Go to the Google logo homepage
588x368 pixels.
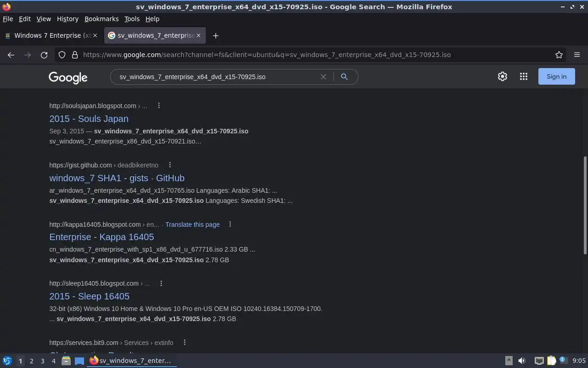click(68, 77)
